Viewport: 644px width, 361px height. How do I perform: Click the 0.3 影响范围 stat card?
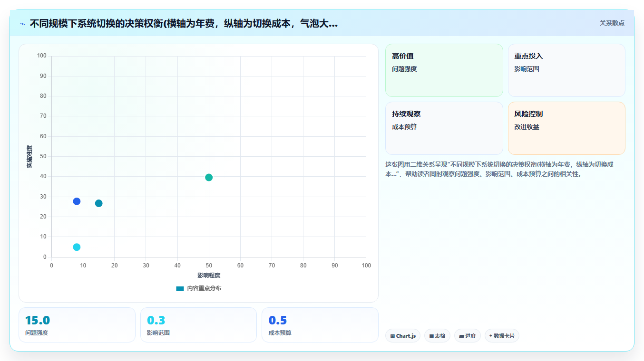tap(198, 325)
